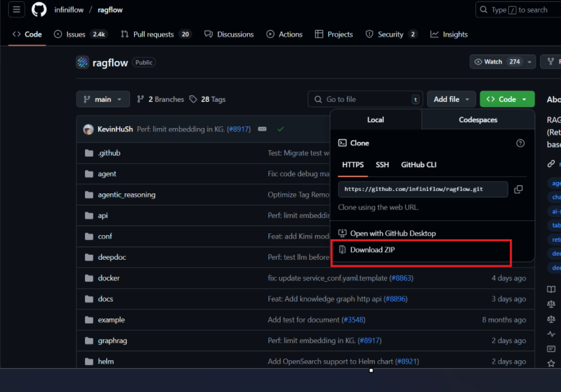Click the infiniflow owner link

click(69, 10)
